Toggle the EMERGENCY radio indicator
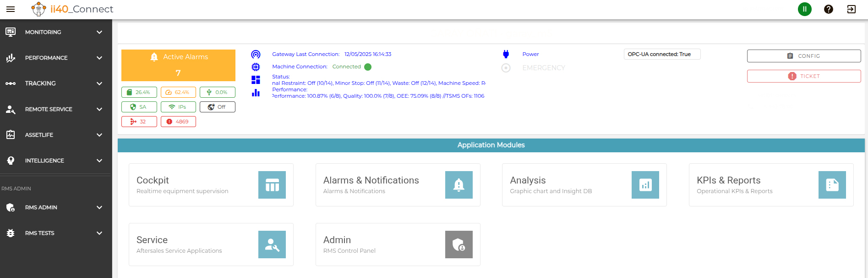Screen dimensions: 868x278 coord(506,68)
